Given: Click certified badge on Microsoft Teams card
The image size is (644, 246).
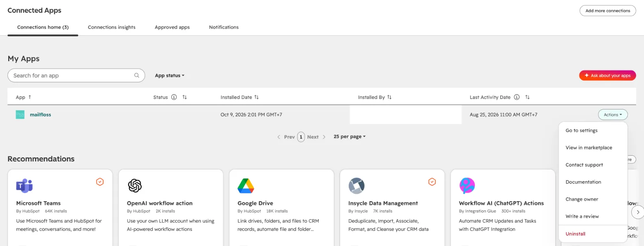Looking at the screenshot, I should click(x=100, y=182).
